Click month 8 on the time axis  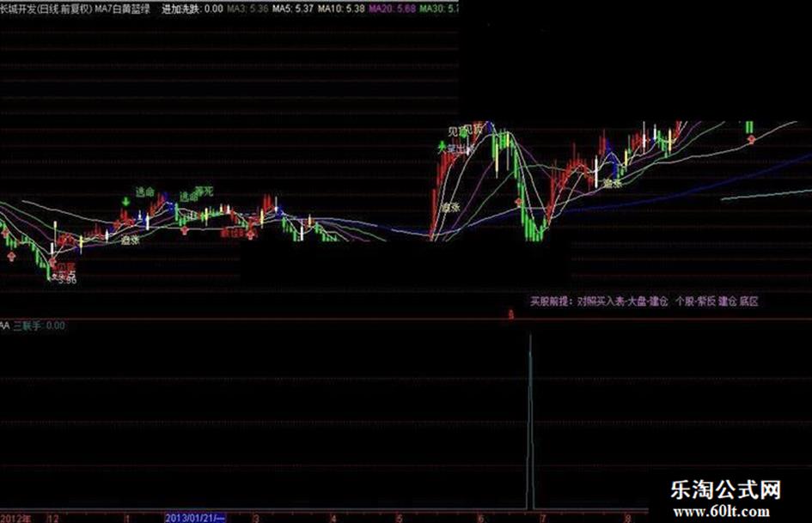(x=627, y=518)
